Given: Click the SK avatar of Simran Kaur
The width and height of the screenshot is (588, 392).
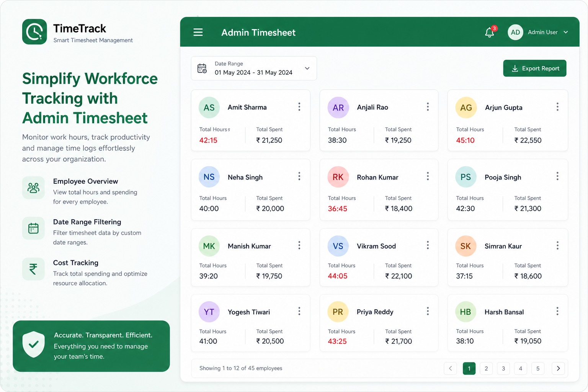Looking at the screenshot, I should point(466,246).
